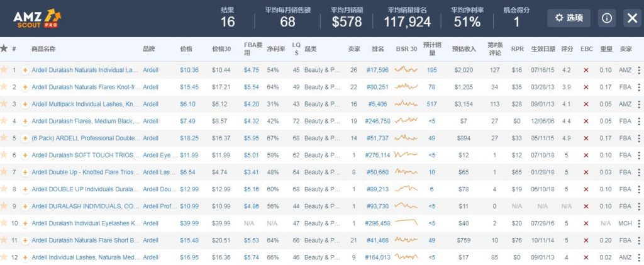The image size is (644, 265).
Task: Open Ardell Multipack Individual Lashes product link
Action: [85, 104]
